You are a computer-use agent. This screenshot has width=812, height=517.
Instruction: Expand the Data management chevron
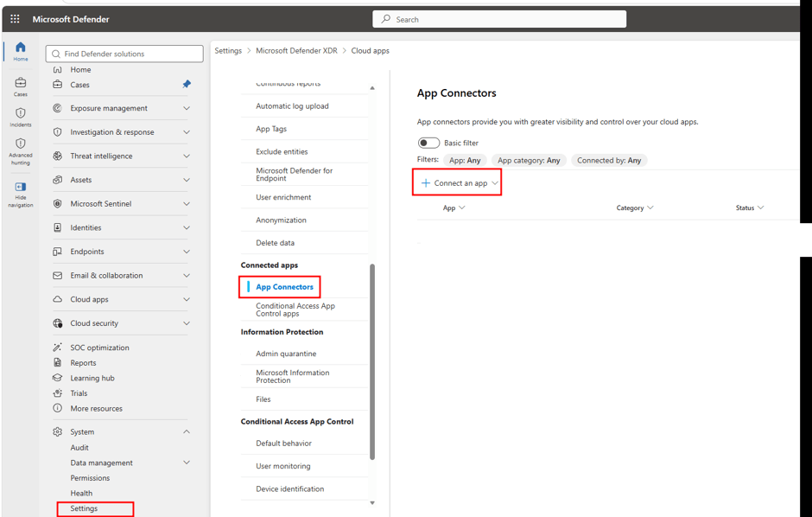pos(187,462)
